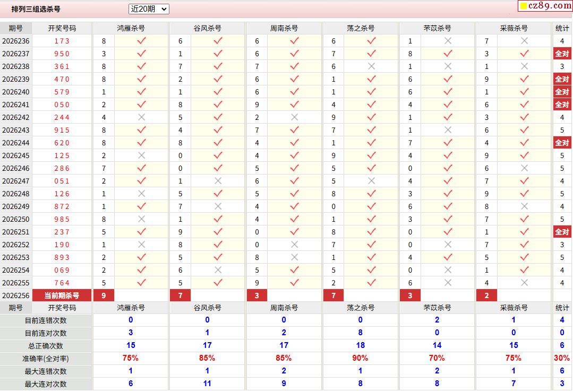Click red box 2 under 采薇杀号
The image size is (573, 392).
pyautogui.click(x=486, y=295)
